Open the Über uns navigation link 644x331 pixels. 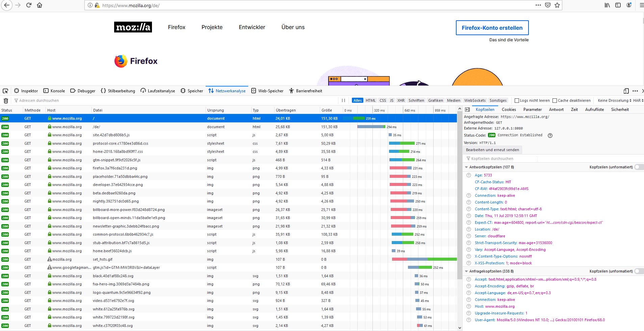click(293, 27)
